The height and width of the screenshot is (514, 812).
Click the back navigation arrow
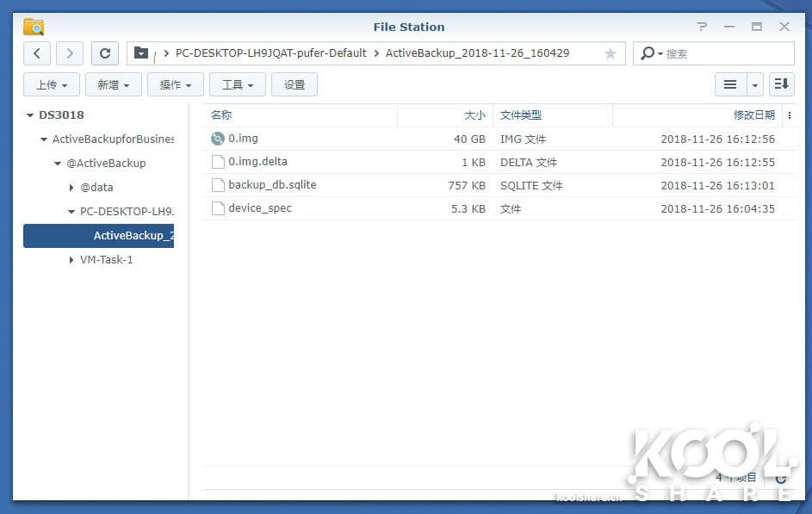(x=36, y=53)
